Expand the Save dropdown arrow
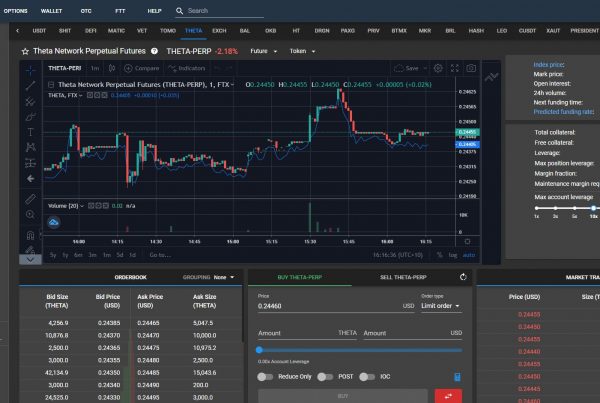The width and height of the screenshot is (600, 403). click(425, 68)
